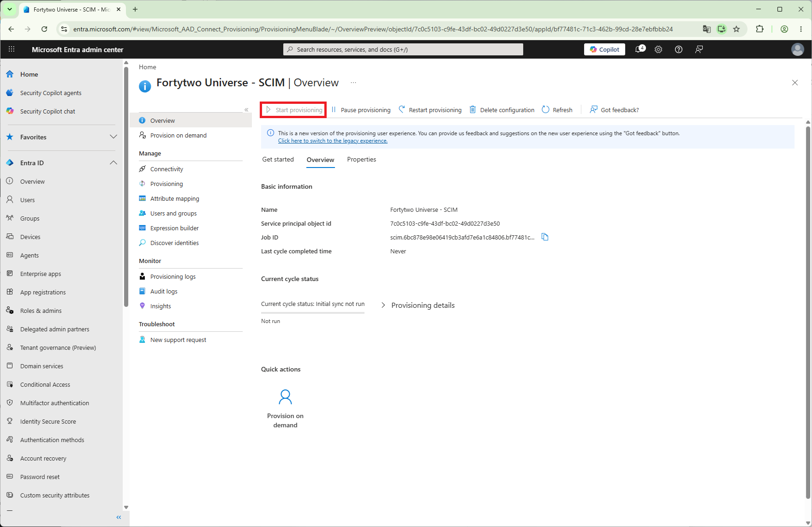Open the user account avatar
Screen dimensions: 812x527
pos(798,49)
